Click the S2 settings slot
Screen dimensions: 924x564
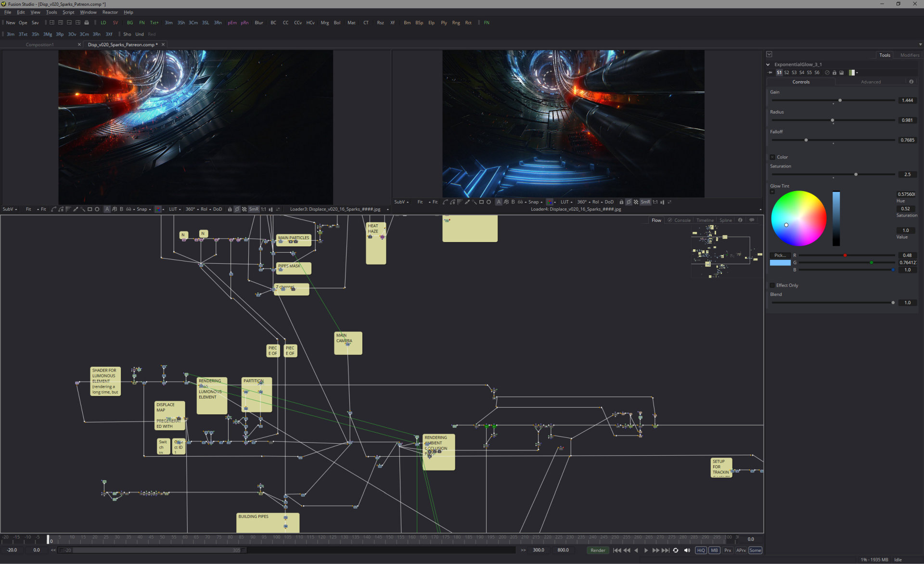coord(786,73)
